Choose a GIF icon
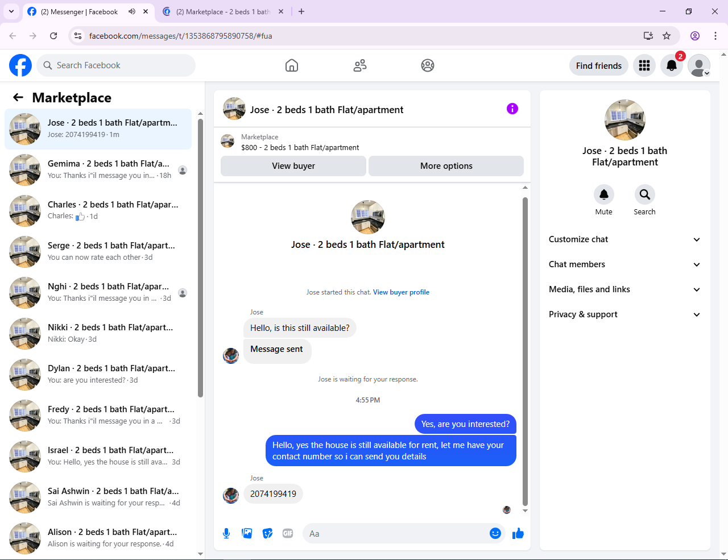Image resolution: width=728 pixels, height=560 pixels. pyautogui.click(x=288, y=533)
